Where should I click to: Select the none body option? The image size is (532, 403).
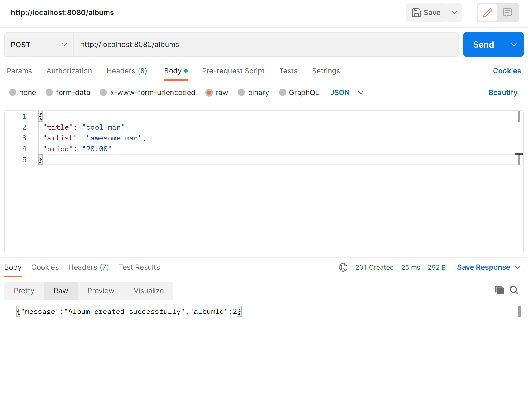pyautogui.click(x=23, y=93)
